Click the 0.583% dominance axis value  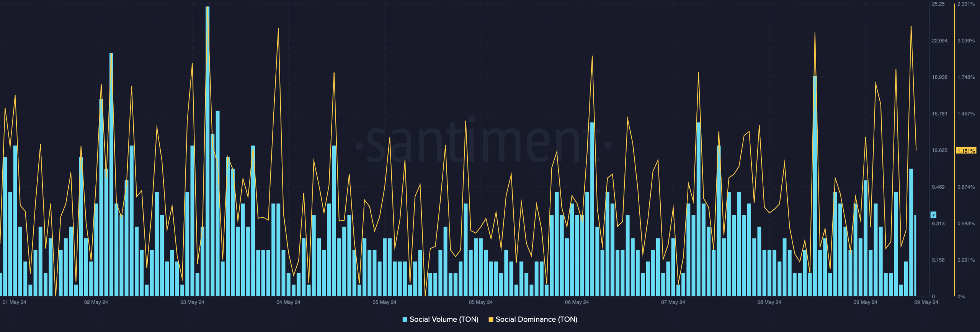pos(966,223)
